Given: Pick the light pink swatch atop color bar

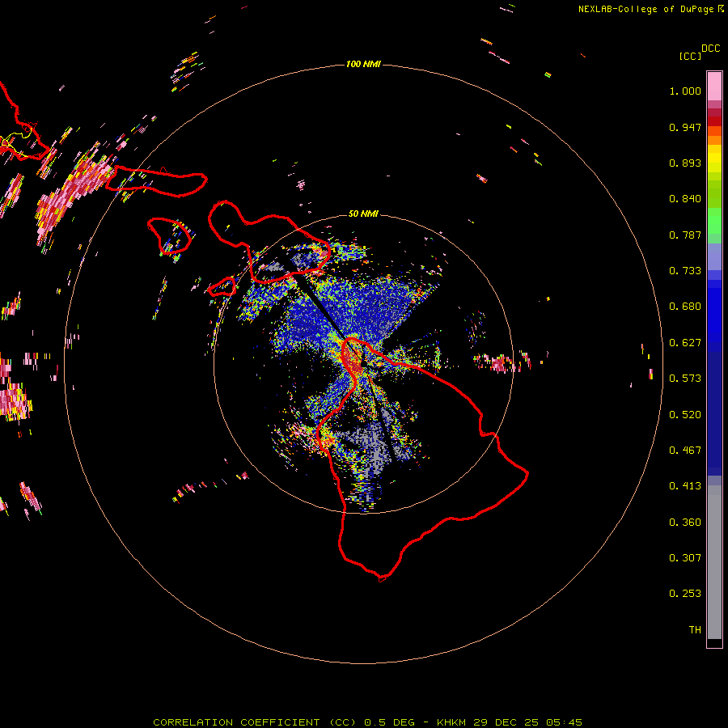Looking at the screenshot, I should tap(714, 86).
